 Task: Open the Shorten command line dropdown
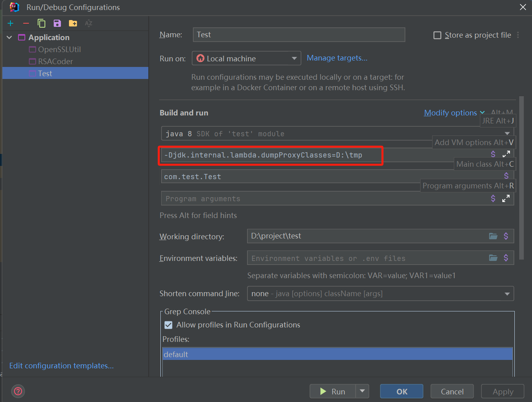coord(380,294)
